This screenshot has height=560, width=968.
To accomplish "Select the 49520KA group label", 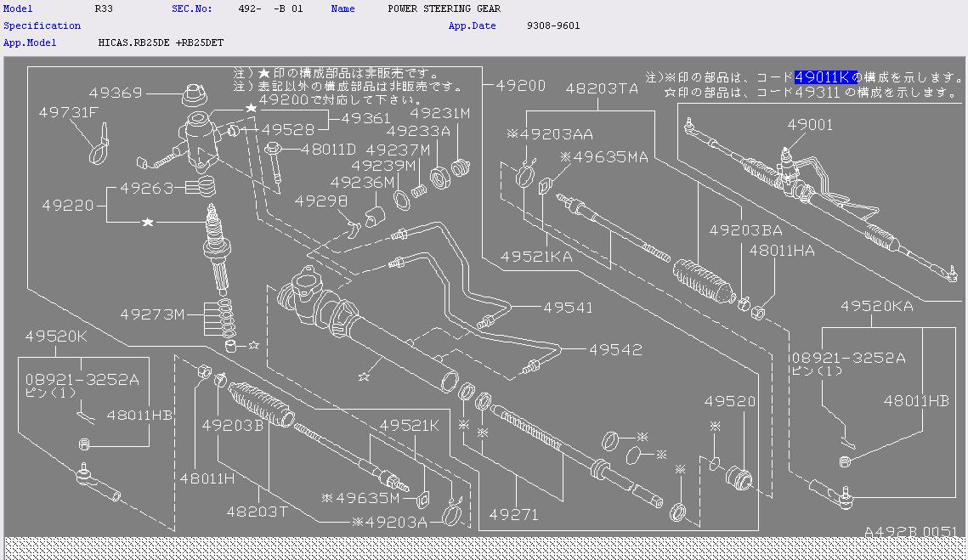I will coord(876,306).
